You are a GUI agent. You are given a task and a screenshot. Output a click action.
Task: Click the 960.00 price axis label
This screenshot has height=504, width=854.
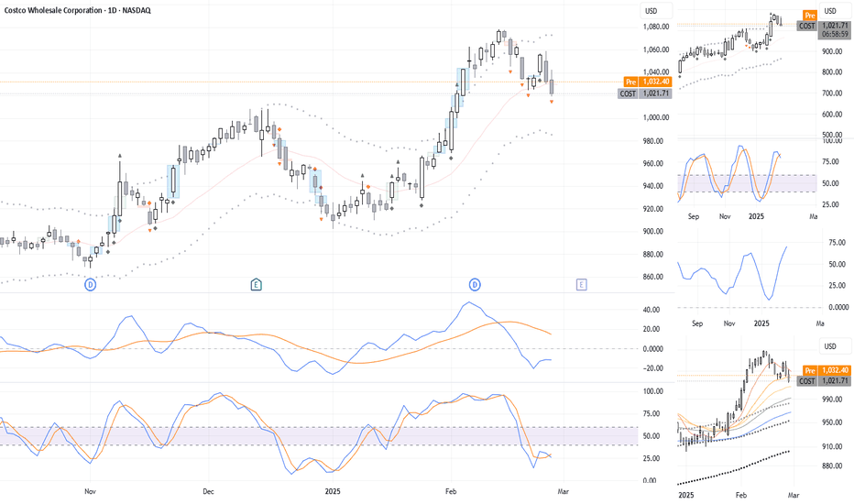pos(652,163)
